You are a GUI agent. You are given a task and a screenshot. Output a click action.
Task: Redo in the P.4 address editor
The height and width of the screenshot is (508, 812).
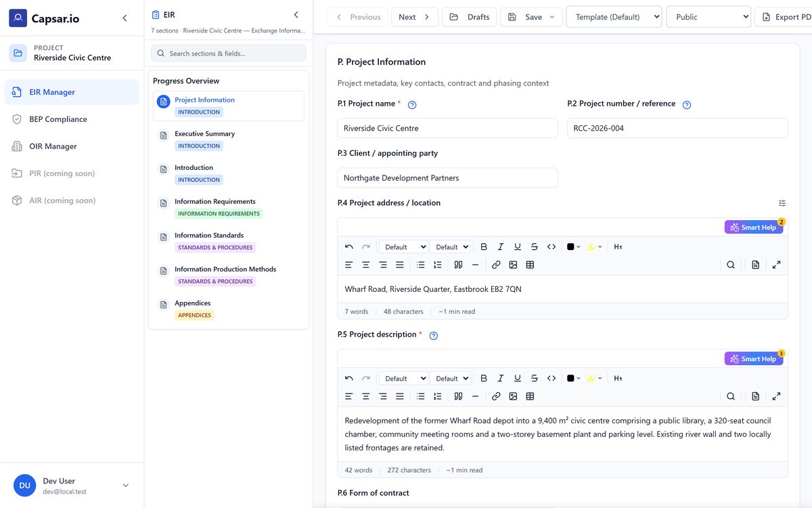[366, 247]
